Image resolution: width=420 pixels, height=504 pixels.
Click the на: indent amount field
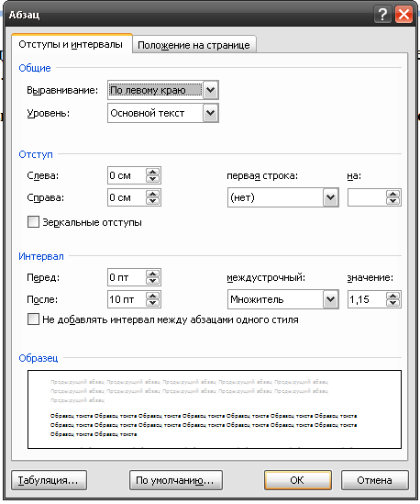tap(367, 197)
